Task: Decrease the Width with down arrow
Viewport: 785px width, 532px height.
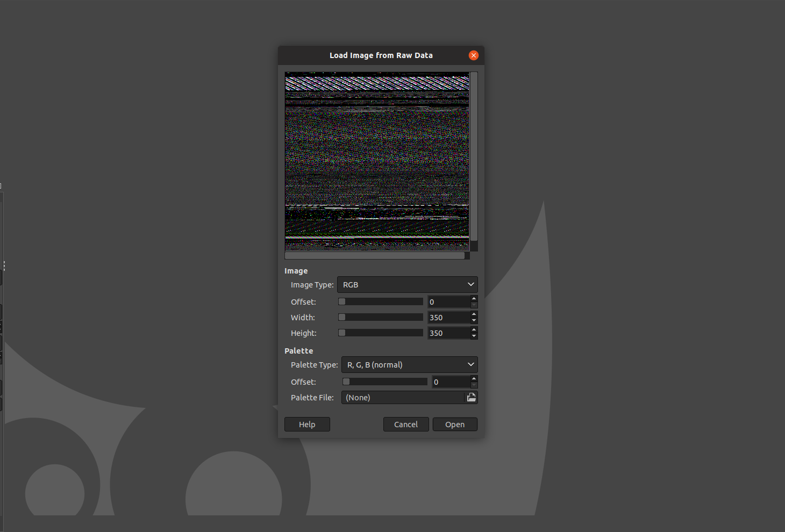Action: point(474,321)
